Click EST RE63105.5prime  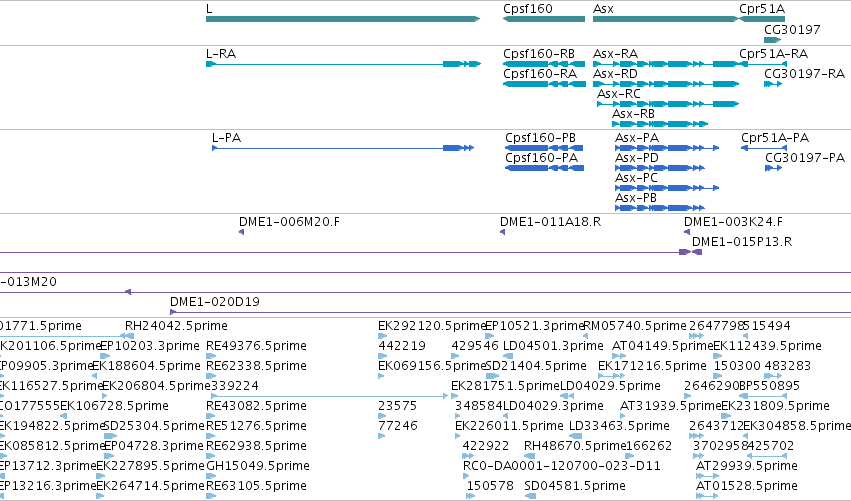[256, 486]
